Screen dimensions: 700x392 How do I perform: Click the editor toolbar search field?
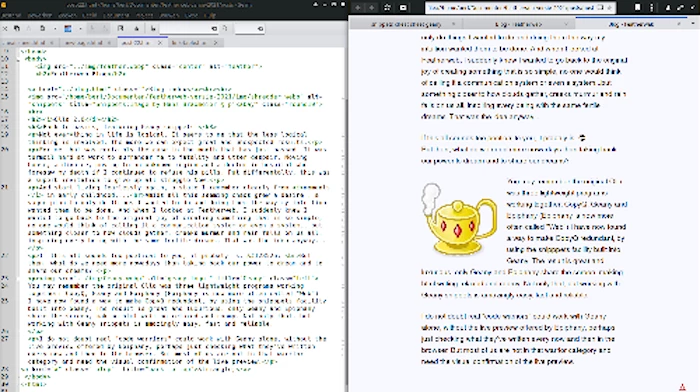(189, 29)
